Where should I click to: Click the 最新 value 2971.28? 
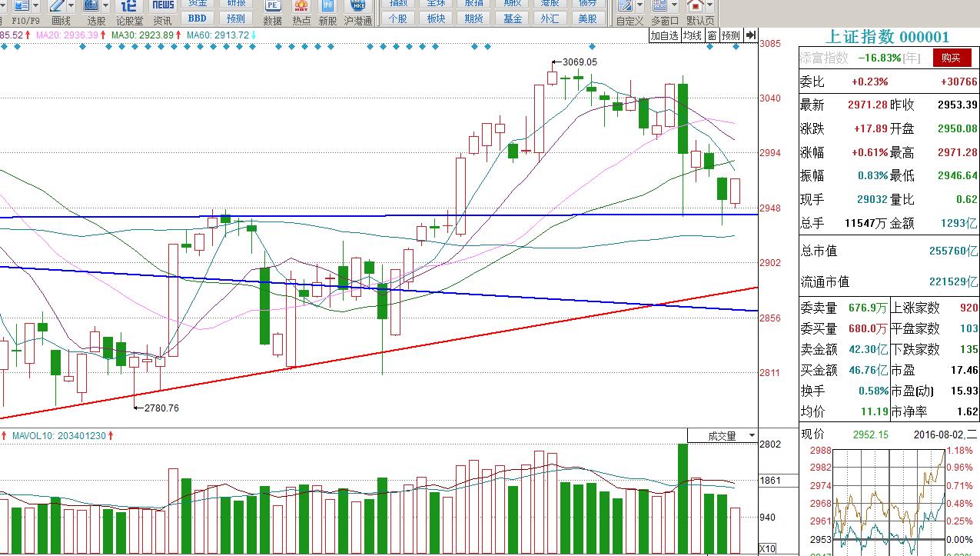click(869, 105)
